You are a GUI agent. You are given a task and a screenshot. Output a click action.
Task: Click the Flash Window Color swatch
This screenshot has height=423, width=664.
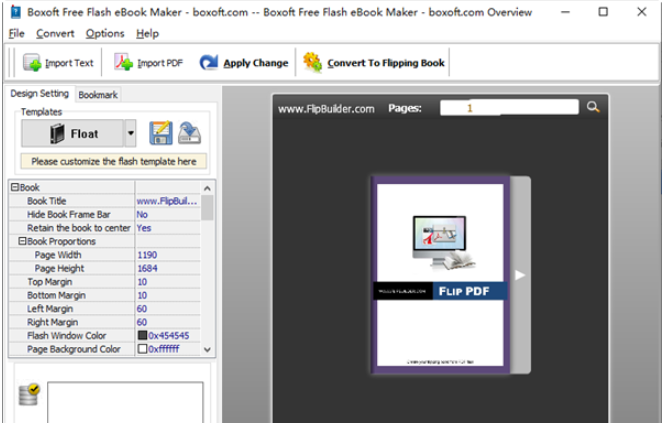[142, 335]
